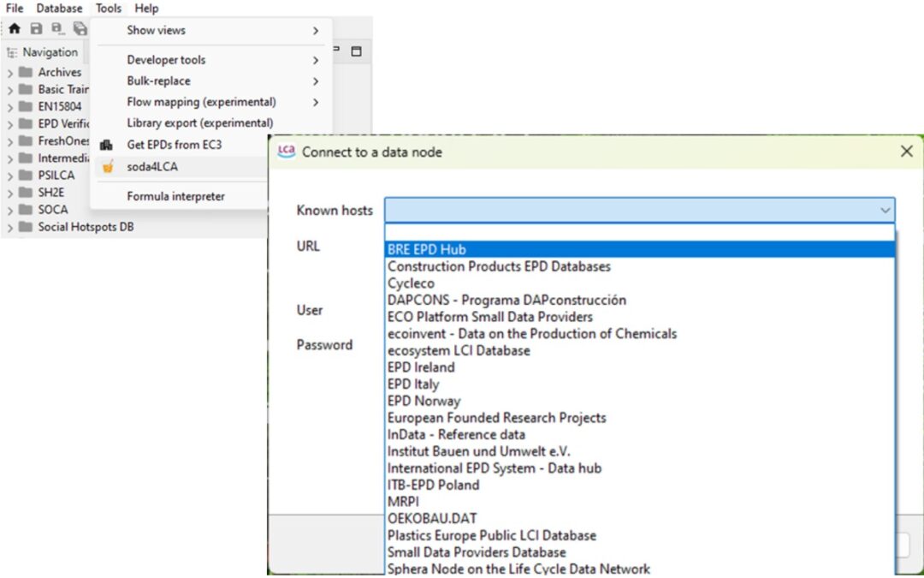Screen dimensions: 924x578
Task: Click the soda4LCA bucket icon
Action: pos(107,167)
